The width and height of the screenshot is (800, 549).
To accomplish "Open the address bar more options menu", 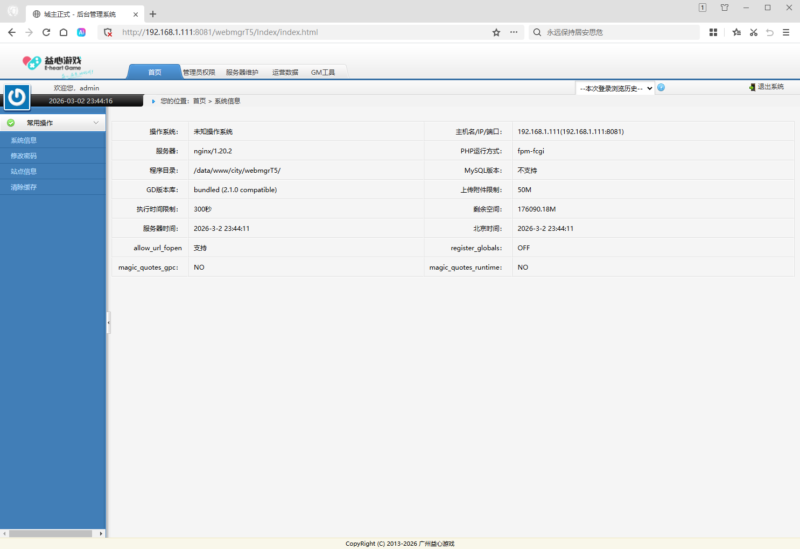I will pos(514,32).
